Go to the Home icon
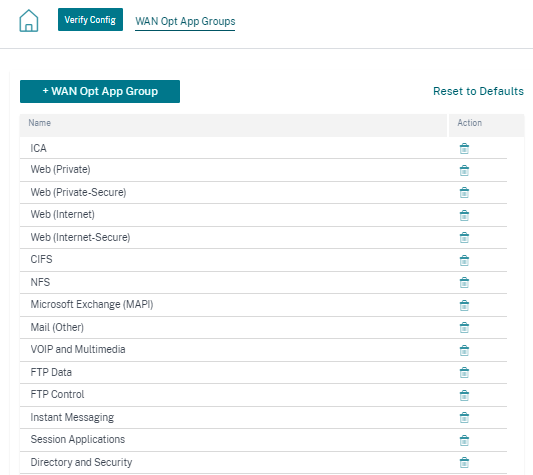This screenshot has height=475, width=533. point(29,21)
